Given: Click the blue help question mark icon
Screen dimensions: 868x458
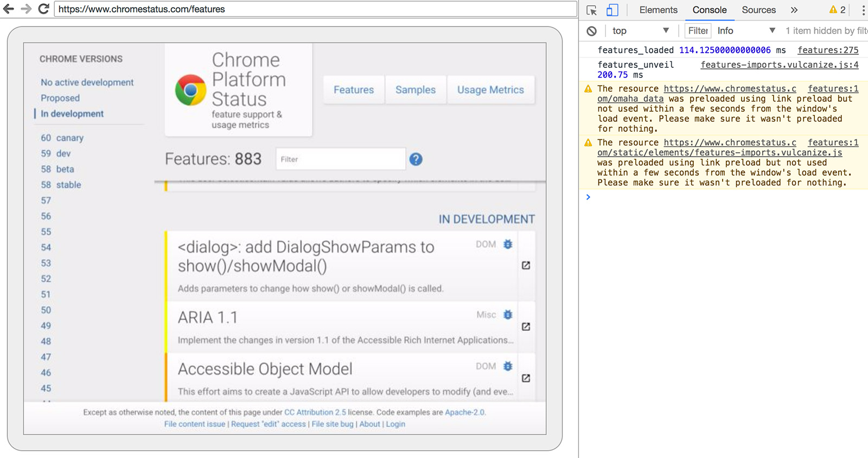Looking at the screenshot, I should [x=416, y=159].
